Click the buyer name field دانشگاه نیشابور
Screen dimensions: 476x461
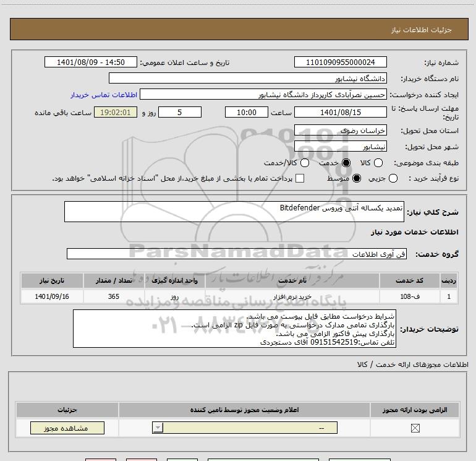(248, 79)
